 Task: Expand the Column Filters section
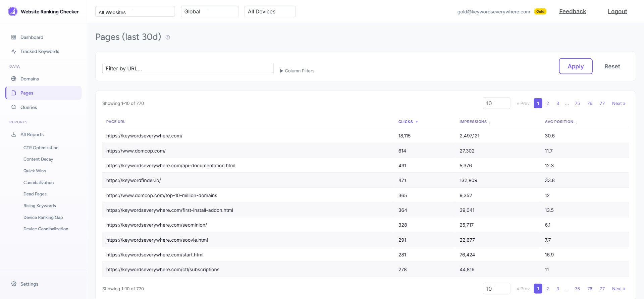coord(297,71)
